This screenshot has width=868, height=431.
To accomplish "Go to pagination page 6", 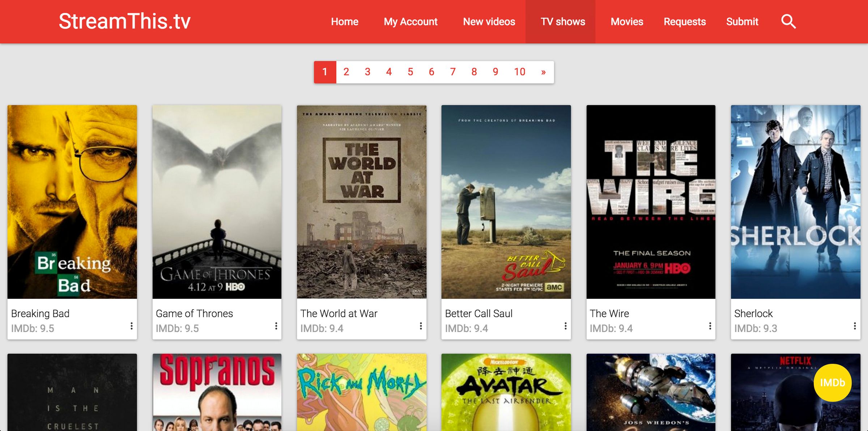I will tap(431, 72).
